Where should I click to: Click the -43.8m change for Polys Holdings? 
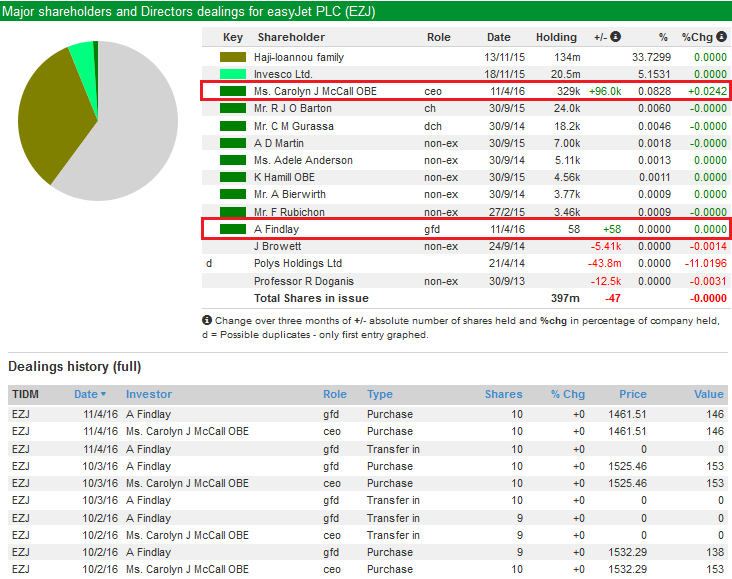coord(604,263)
